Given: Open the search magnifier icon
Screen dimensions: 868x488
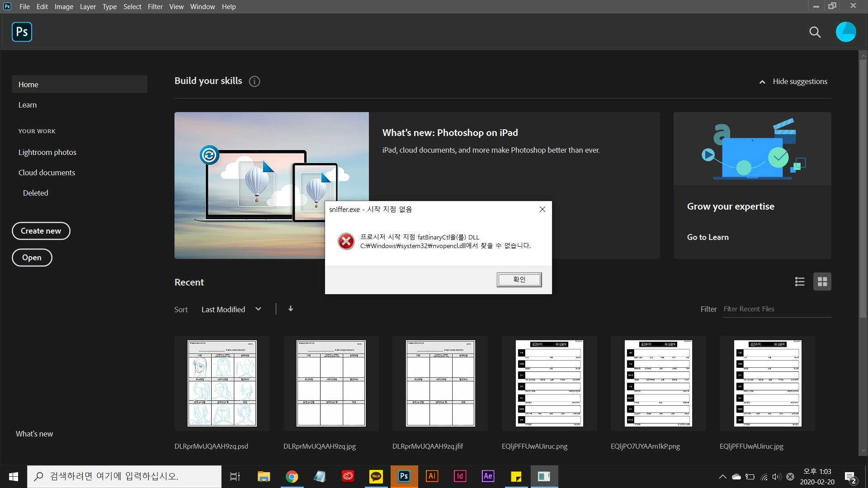Looking at the screenshot, I should (815, 32).
